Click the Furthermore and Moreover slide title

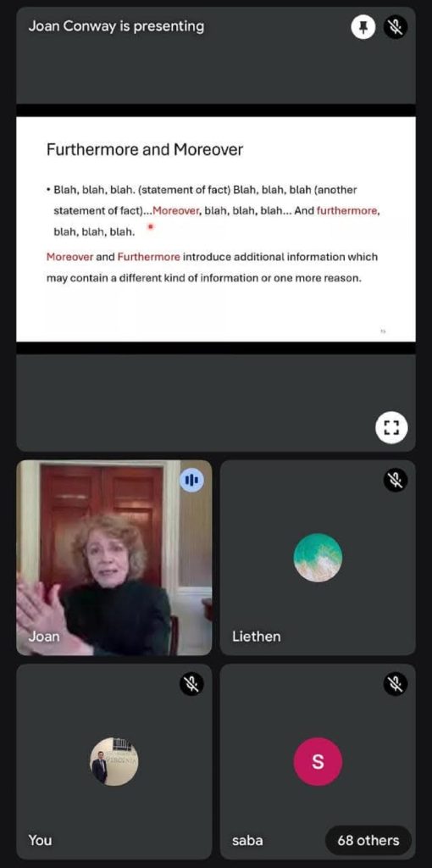144,149
